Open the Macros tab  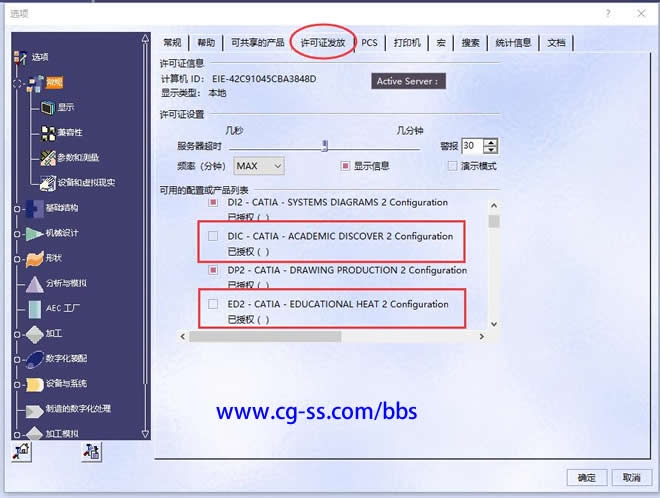(x=441, y=43)
